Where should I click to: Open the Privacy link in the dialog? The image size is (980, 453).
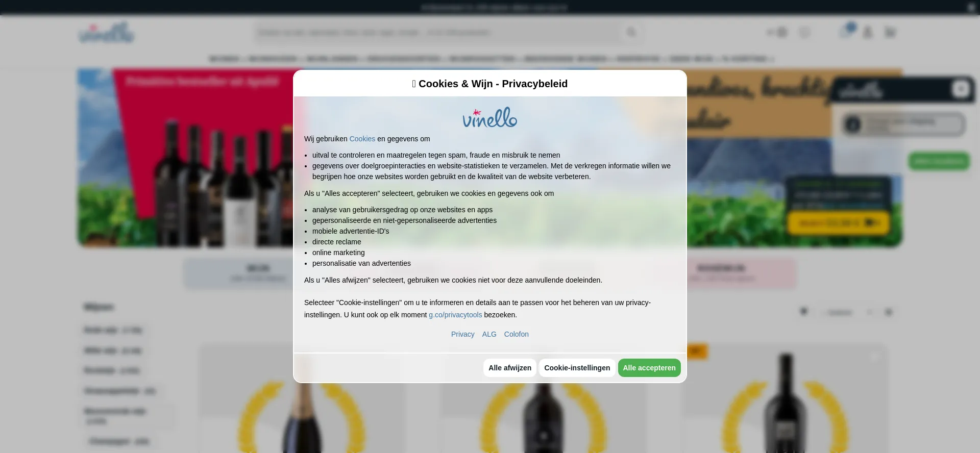(x=463, y=334)
